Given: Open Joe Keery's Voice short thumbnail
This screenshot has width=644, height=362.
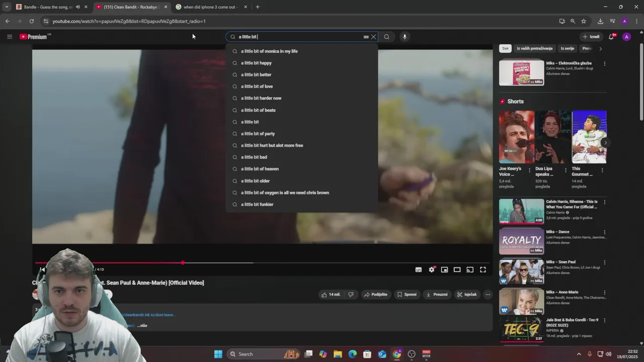Looking at the screenshot, I should coord(517,137).
